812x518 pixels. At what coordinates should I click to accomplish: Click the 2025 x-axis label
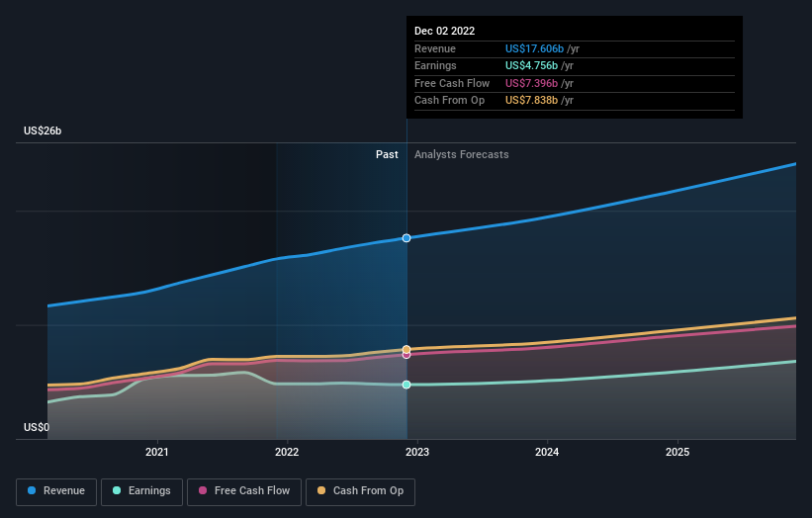(x=677, y=452)
